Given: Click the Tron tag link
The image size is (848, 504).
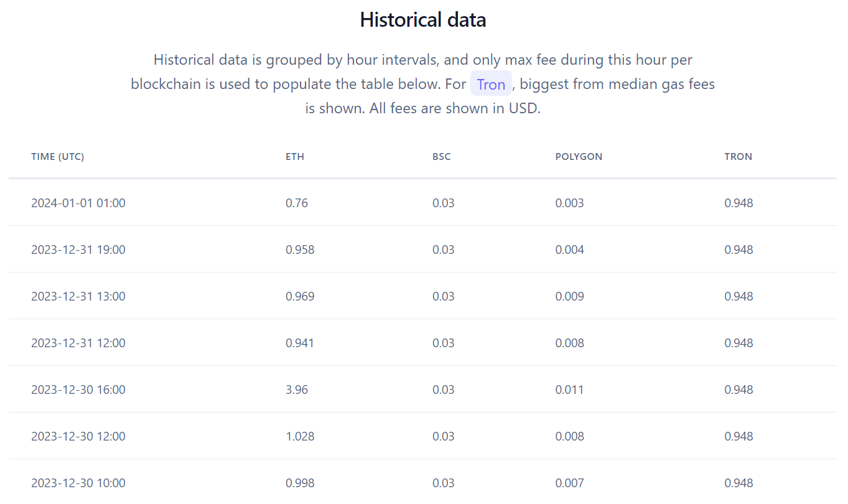Looking at the screenshot, I should coord(491,84).
